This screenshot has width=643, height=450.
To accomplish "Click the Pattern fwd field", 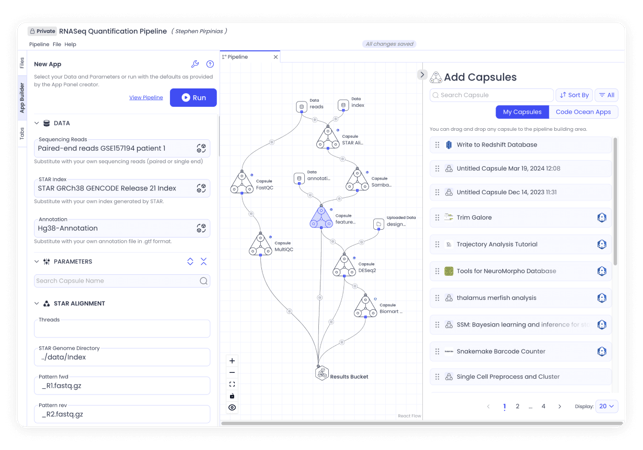I will pyautogui.click(x=122, y=386).
